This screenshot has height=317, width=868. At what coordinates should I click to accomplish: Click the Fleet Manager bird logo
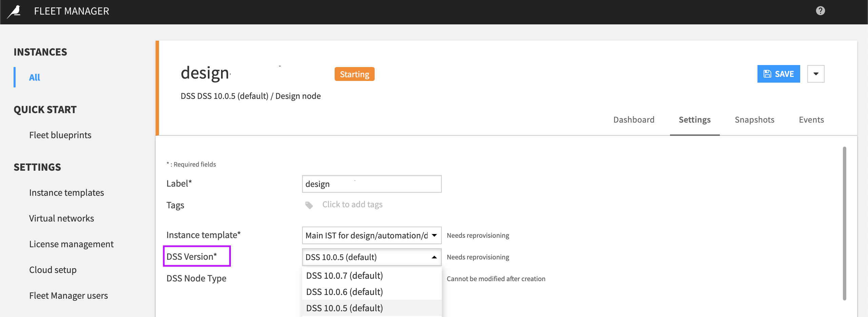(14, 11)
